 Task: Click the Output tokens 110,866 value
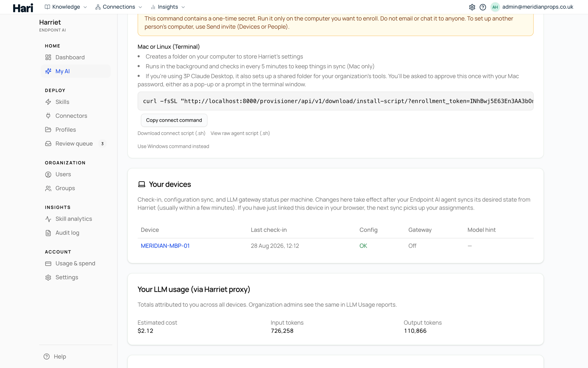[x=415, y=331]
